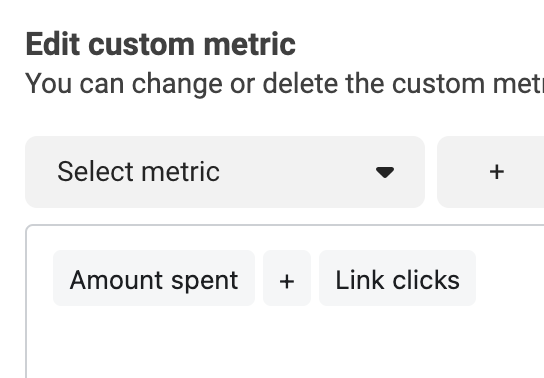Focus the formula field below the chips

(284, 343)
